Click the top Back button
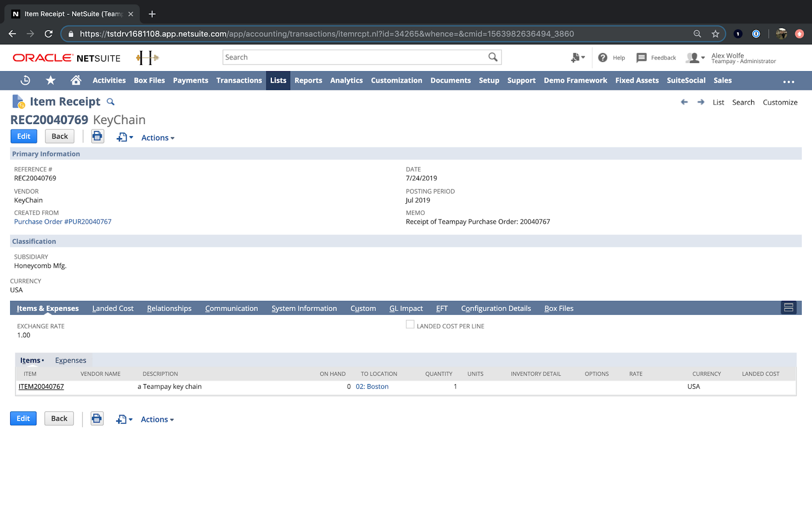This screenshot has height=508, width=812. (x=59, y=136)
